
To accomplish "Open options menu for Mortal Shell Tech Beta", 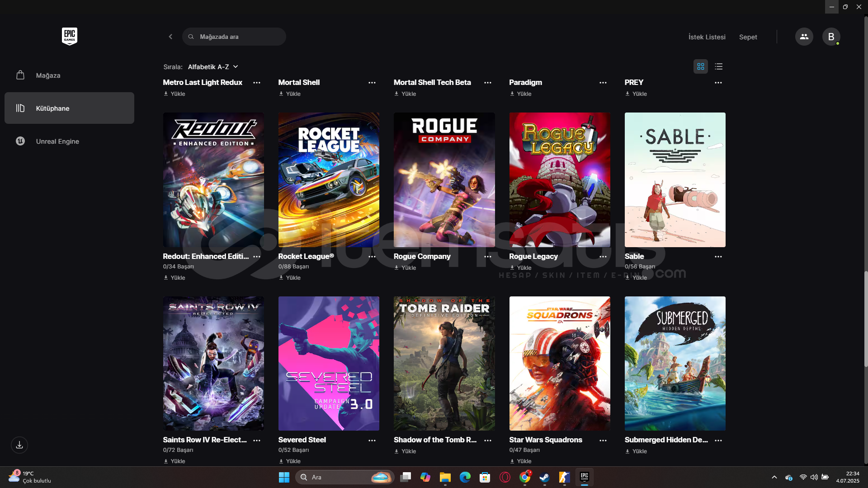I will pos(488,83).
